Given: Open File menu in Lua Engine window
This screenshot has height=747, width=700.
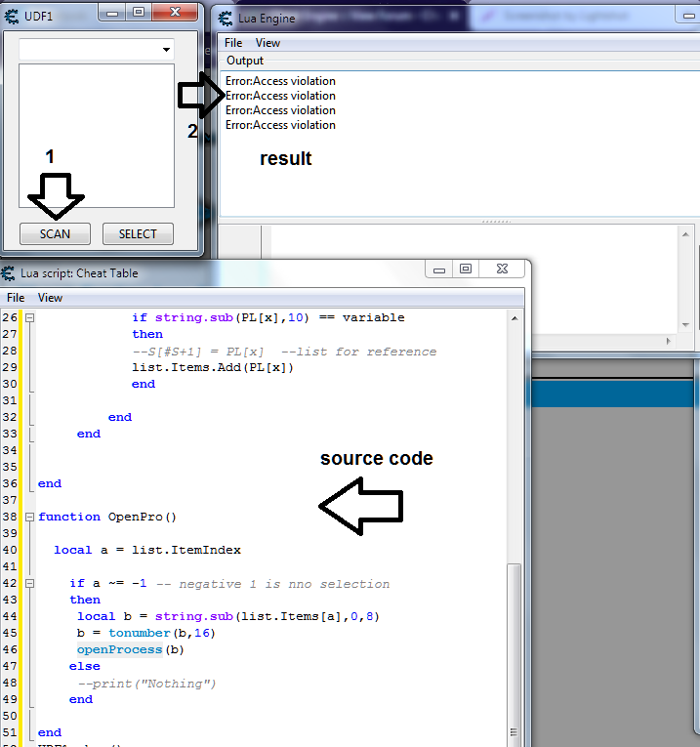Looking at the screenshot, I should 233,43.
